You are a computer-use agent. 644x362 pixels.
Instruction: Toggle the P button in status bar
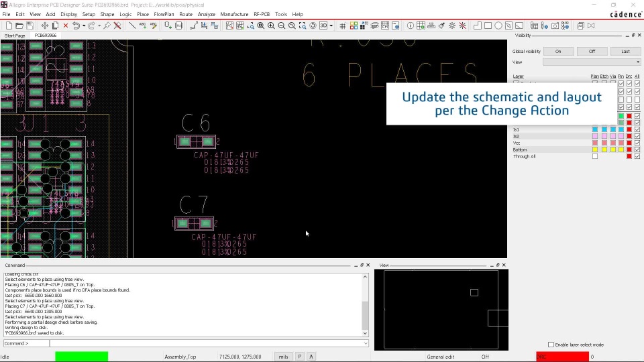[299, 357]
